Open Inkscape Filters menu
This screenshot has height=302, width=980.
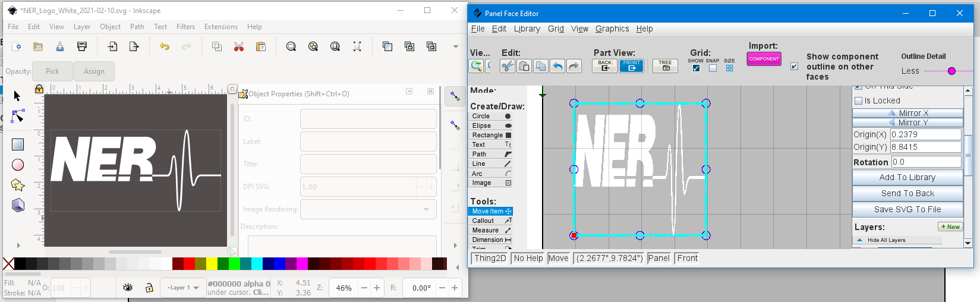[185, 27]
